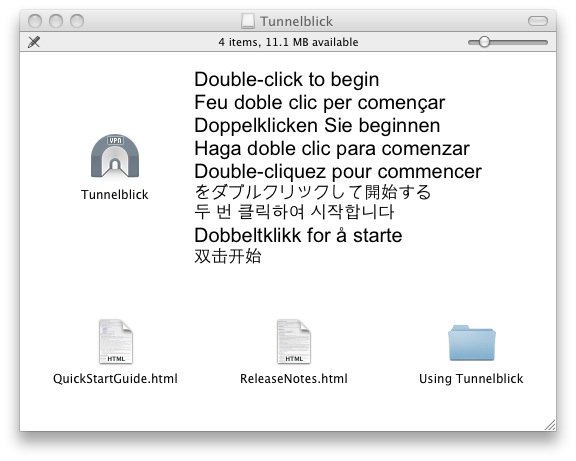576x461 pixels.
Task: Click the icon size slider thumb
Action: click(x=484, y=42)
